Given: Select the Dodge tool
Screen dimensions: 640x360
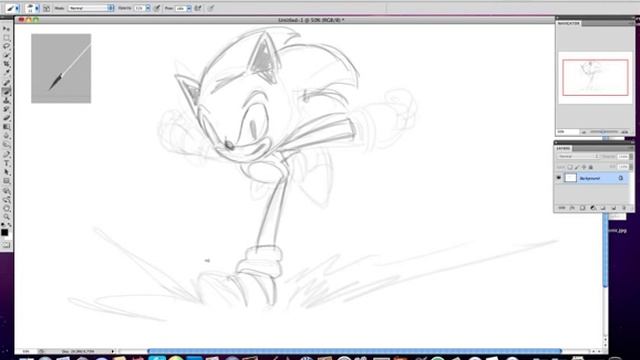Looking at the screenshot, I should pos(6,145).
